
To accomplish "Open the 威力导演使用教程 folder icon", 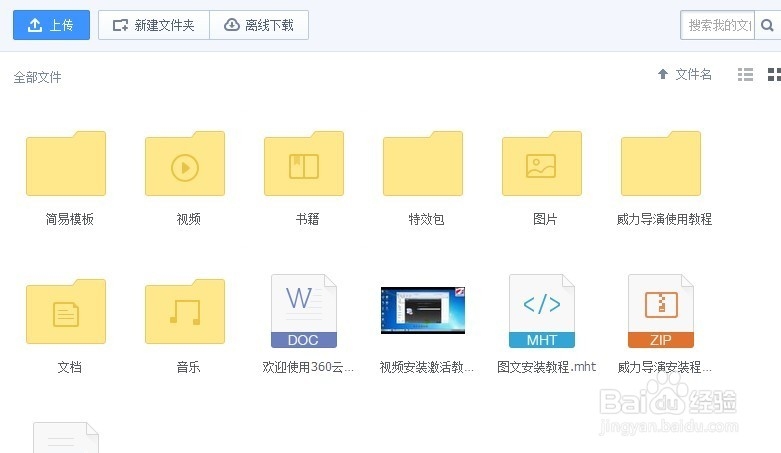I will pos(661,163).
